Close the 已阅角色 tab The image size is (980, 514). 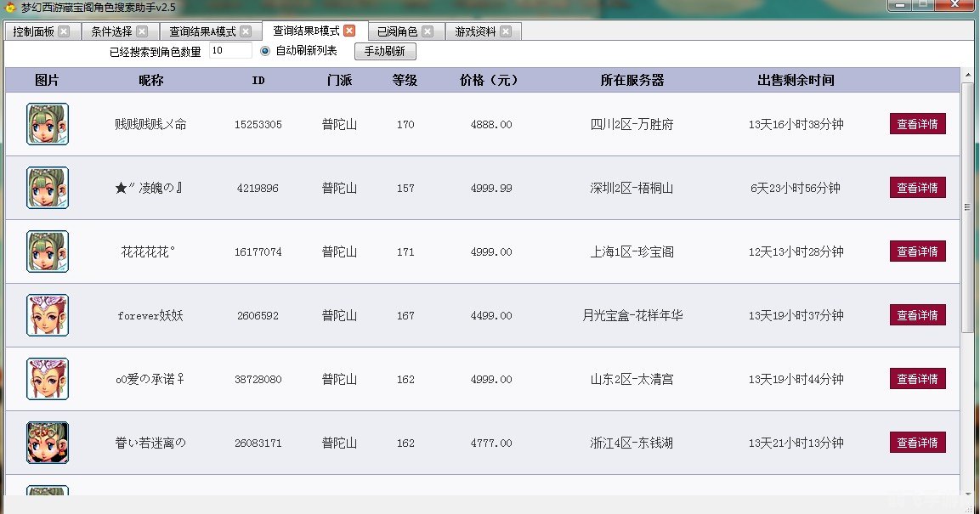click(428, 32)
